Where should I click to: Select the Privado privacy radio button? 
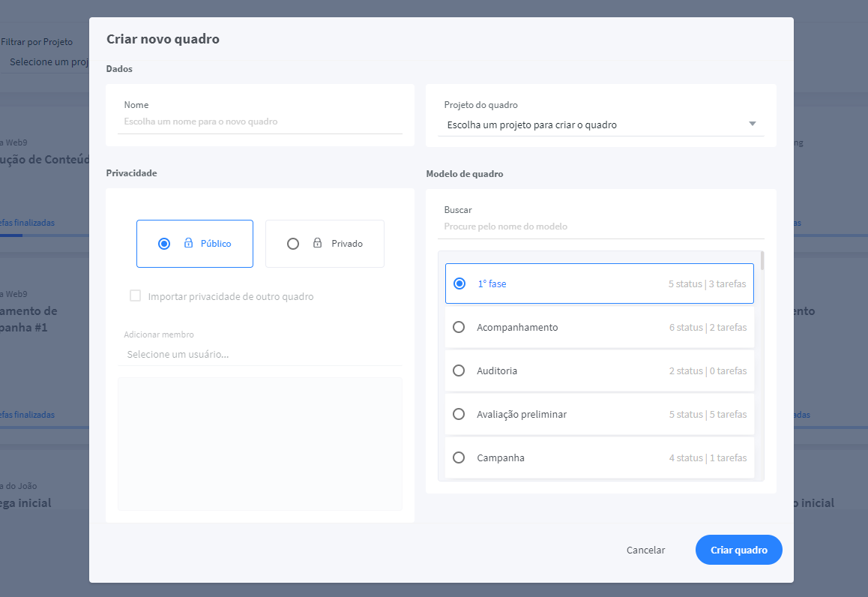[293, 244]
